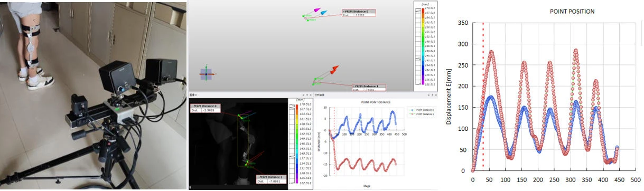
Task: Click the Displacement E[mm] axis label
Action: point(449,97)
